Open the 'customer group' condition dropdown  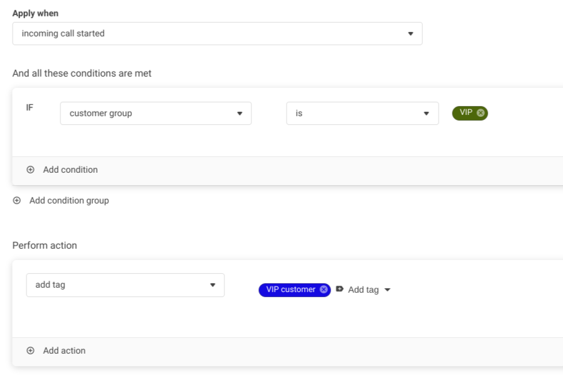(x=148, y=114)
